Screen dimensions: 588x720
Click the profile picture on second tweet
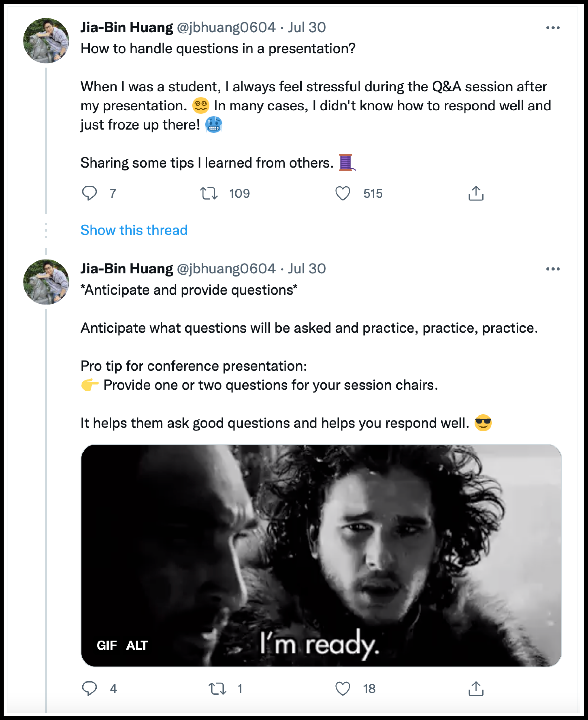46,282
